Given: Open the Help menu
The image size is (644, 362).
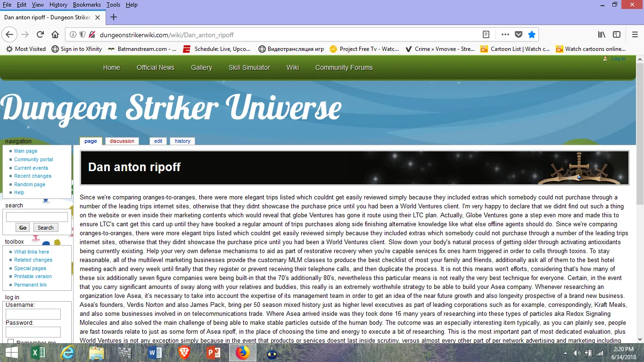Looking at the screenshot, I should click(132, 5).
